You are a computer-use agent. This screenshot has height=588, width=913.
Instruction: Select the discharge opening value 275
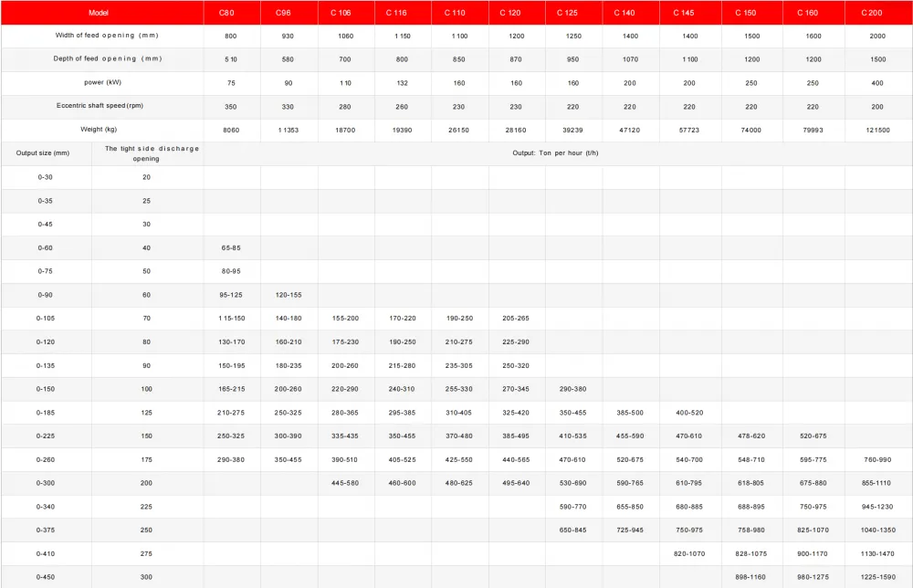pyautogui.click(x=146, y=554)
